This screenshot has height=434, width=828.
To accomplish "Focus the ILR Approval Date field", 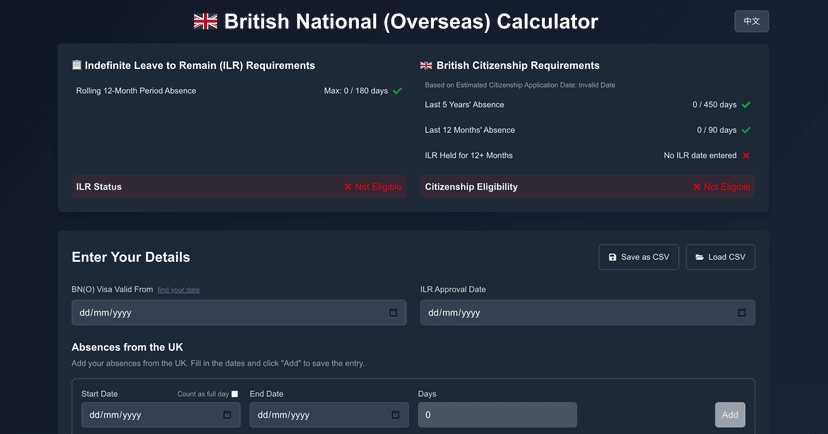I will 587,313.
